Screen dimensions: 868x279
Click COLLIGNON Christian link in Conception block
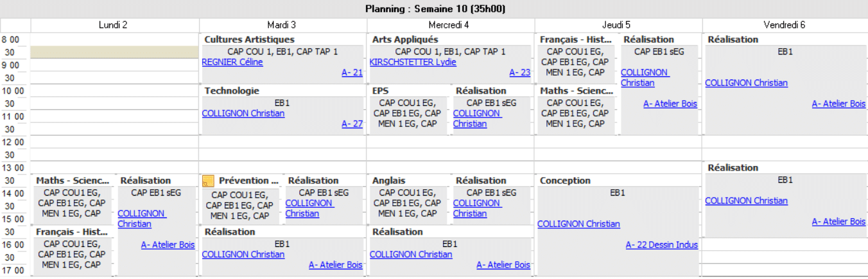[x=578, y=224]
